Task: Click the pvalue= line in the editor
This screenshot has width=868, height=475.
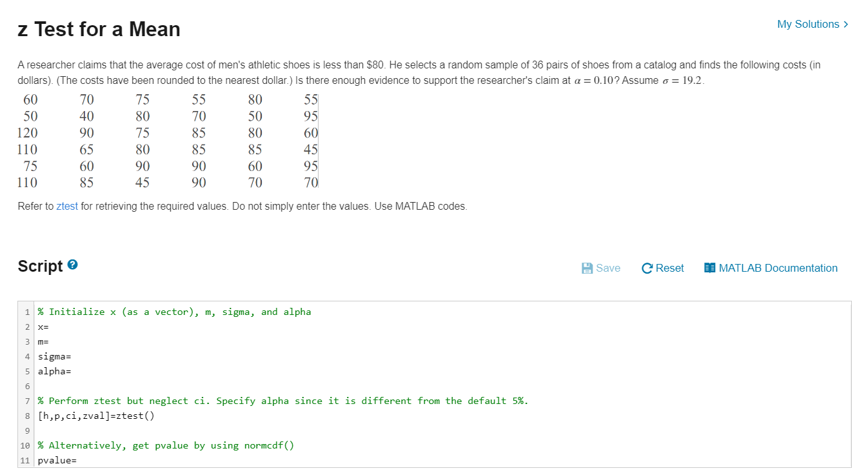Action: click(57, 460)
